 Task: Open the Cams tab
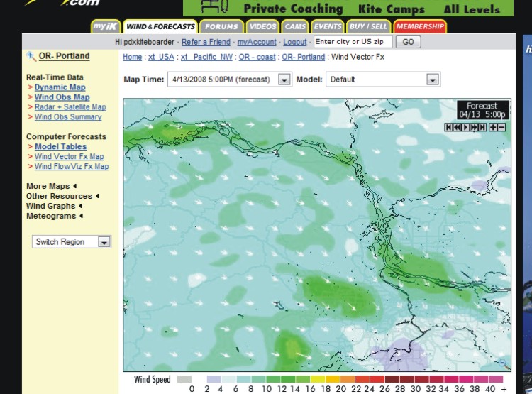(x=295, y=27)
